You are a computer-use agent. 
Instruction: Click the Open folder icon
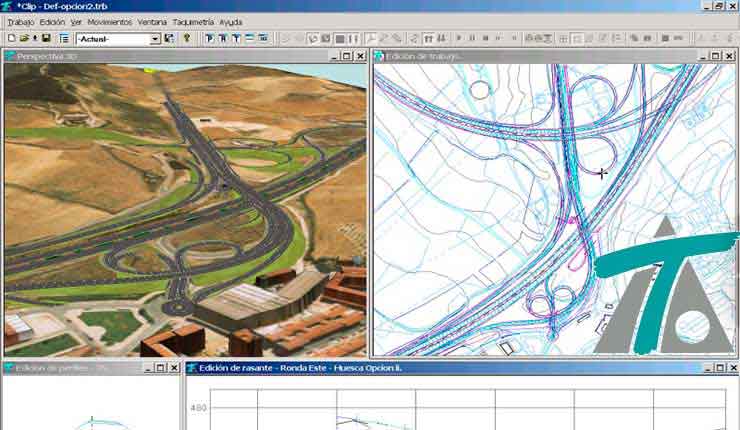pyautogui.click(x=24, y=38)
